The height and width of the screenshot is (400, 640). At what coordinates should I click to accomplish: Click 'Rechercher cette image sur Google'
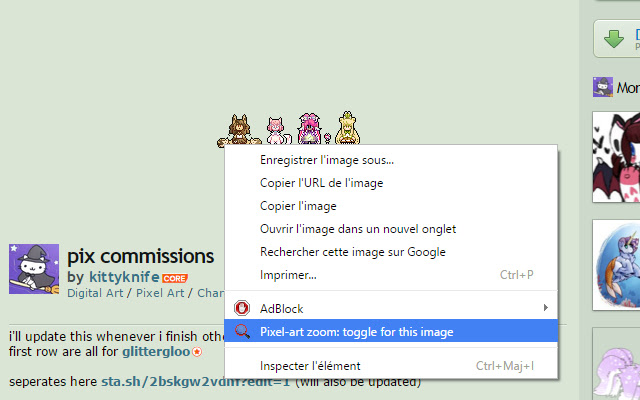click(352, 252)
